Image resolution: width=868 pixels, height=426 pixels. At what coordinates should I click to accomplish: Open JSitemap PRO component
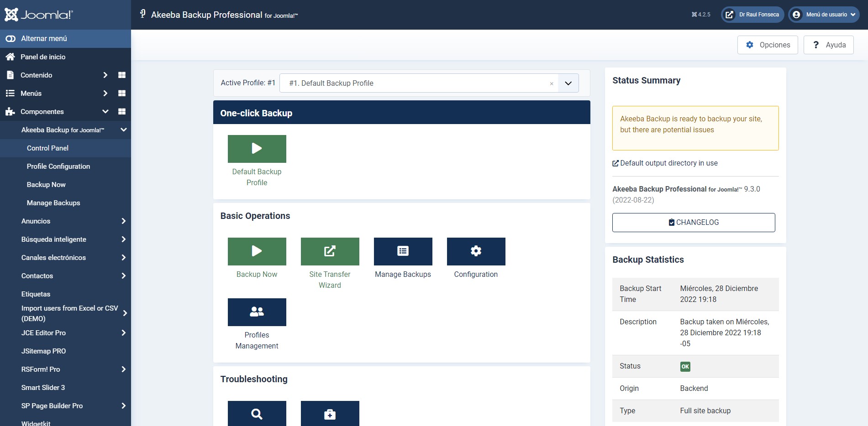pyautogui.click(x=43, y=351)
